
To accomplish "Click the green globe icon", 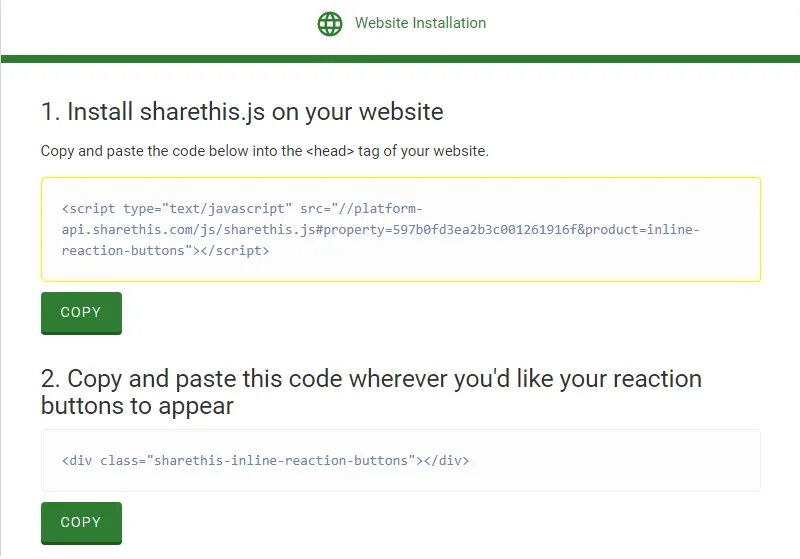I will tap(330, 23).
